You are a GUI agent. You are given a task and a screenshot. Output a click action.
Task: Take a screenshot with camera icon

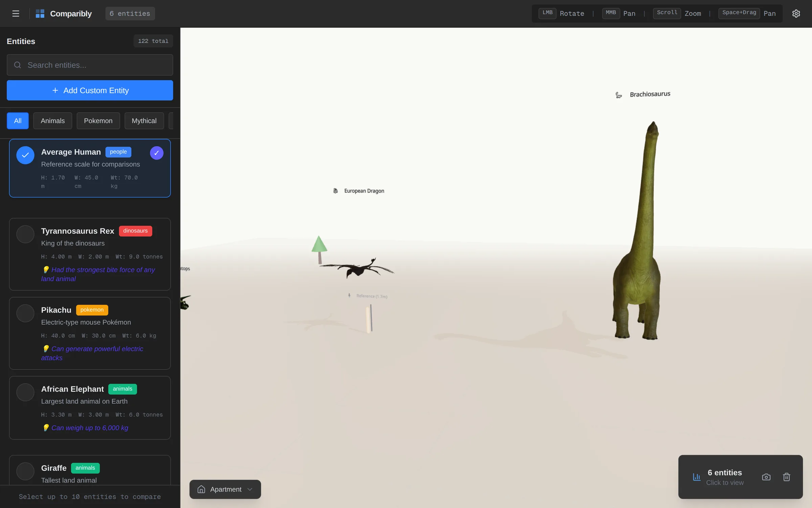point(766,477)
